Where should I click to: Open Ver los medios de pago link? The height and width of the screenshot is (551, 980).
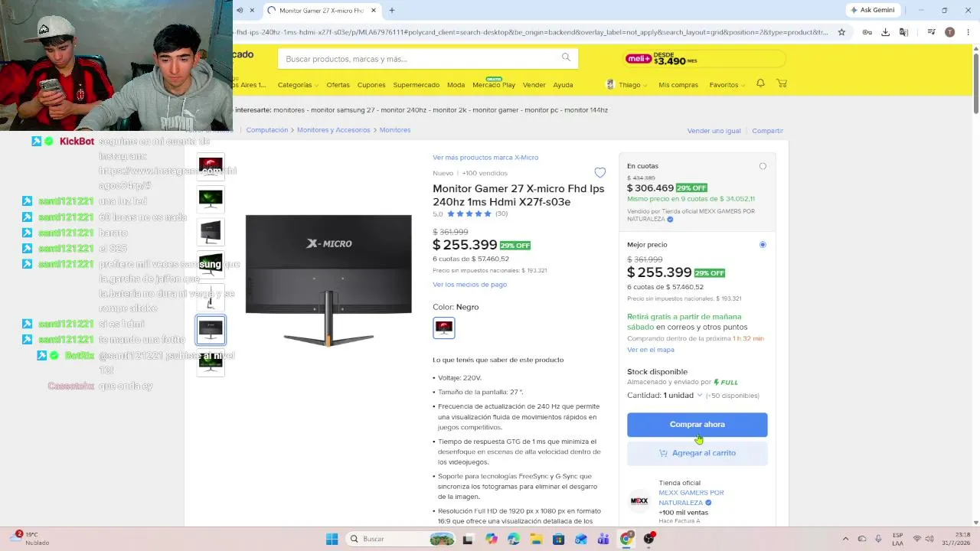coord(469,285)
